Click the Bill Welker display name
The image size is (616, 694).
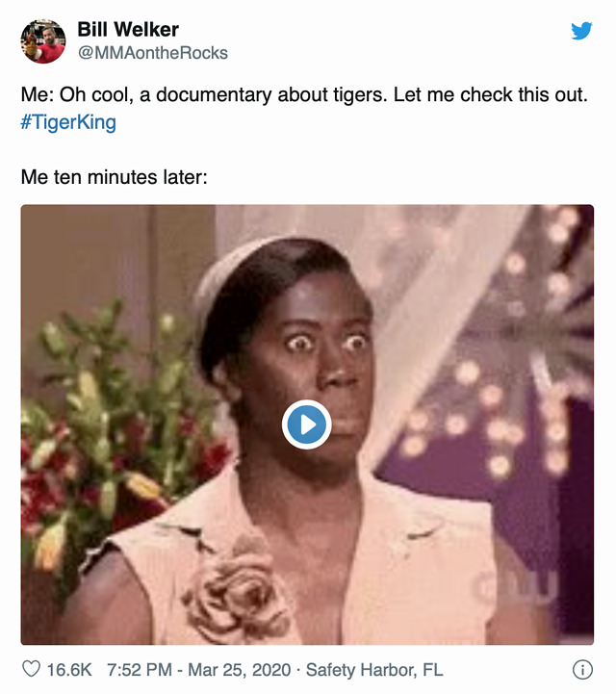[x=128, y=30]
